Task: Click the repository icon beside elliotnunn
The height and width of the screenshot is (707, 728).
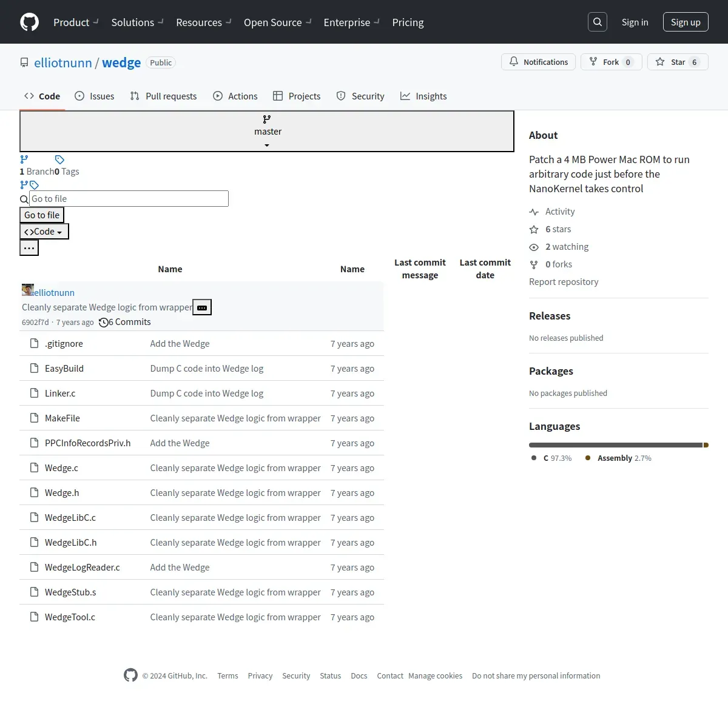Action: point(24,62)
